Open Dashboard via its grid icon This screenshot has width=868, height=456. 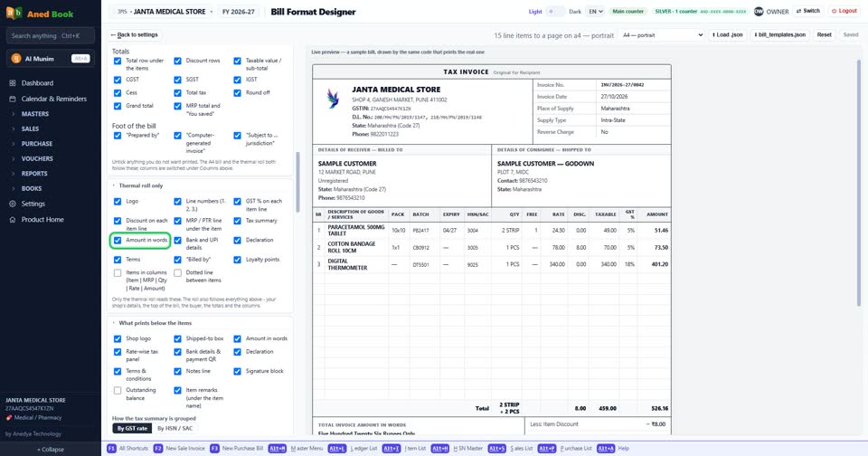[12, 83]
